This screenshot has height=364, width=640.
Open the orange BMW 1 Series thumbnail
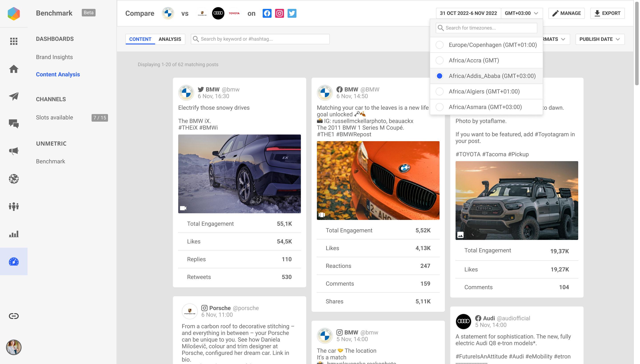(x=378, y=181)
